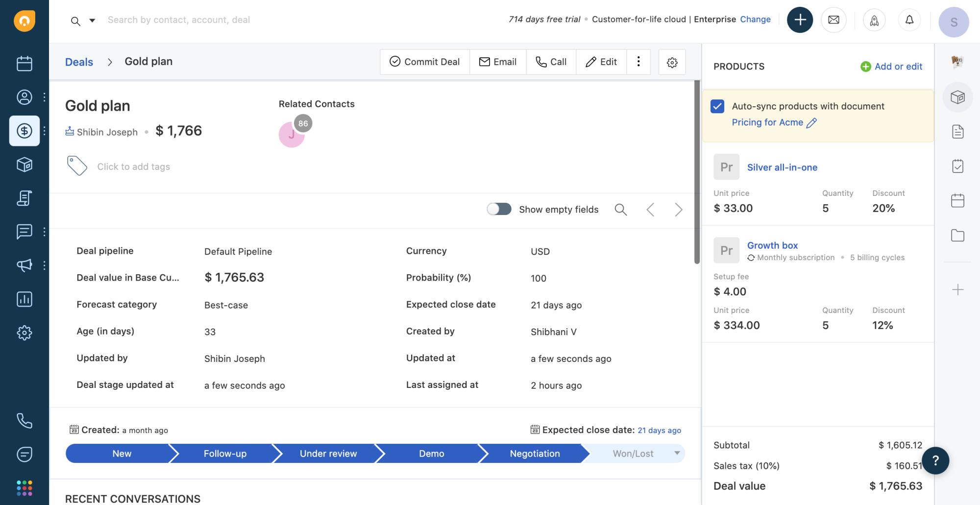The width and height of the screenshot is (980, 505).
Task: Open the Contacts section in sidebar
Action: tap(24, 97)
